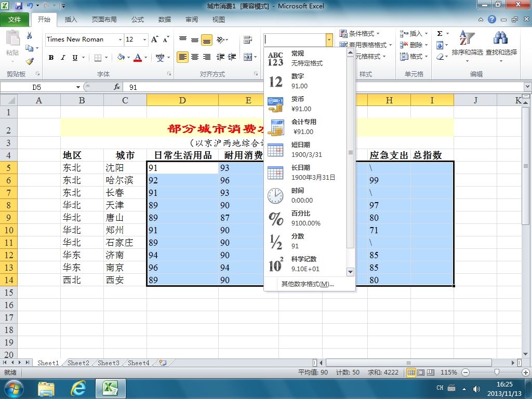Toggle middle vertical alignment

[195, 39]
